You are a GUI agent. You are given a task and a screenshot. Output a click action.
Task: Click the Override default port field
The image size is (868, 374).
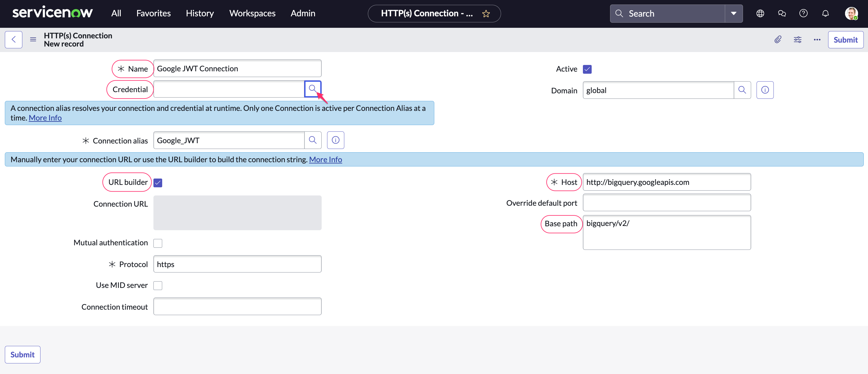(667, 202)
